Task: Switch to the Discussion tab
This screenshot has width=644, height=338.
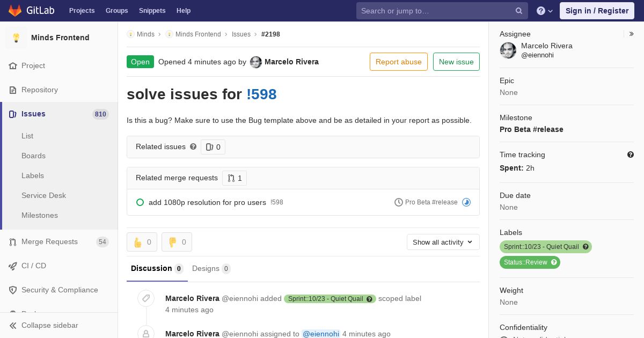Action: click(x=157, y=269)
